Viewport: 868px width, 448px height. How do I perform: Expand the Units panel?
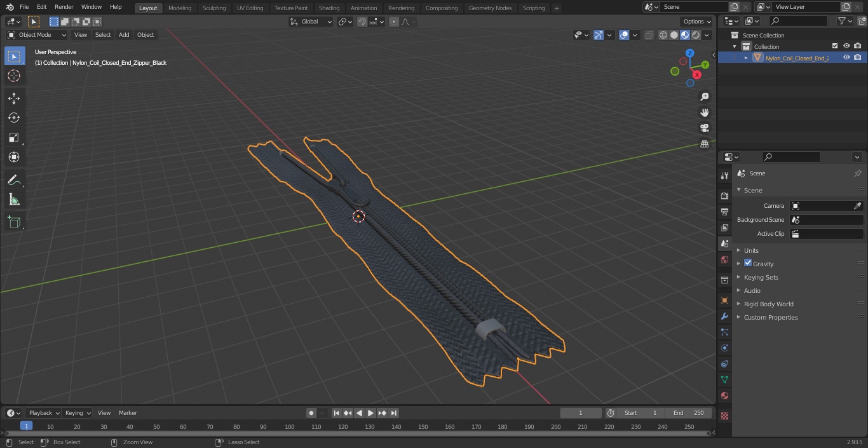click(751, 250)
